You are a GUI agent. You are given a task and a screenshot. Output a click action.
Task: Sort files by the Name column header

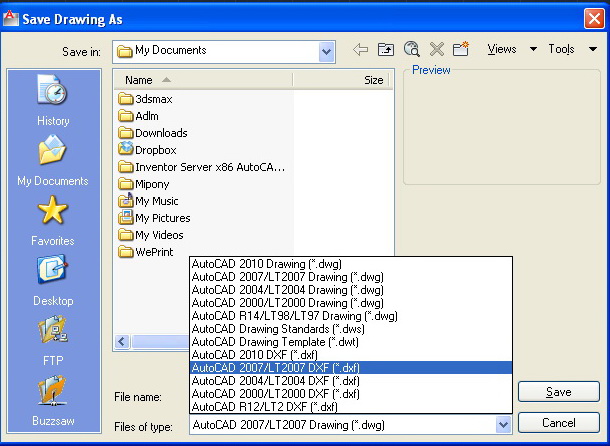tap(203, 80)
